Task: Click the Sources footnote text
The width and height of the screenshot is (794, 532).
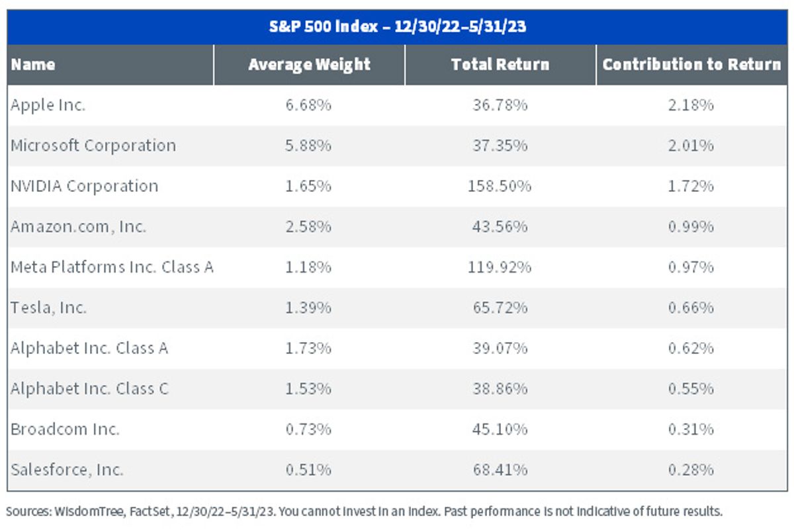Action: (365, 511)
